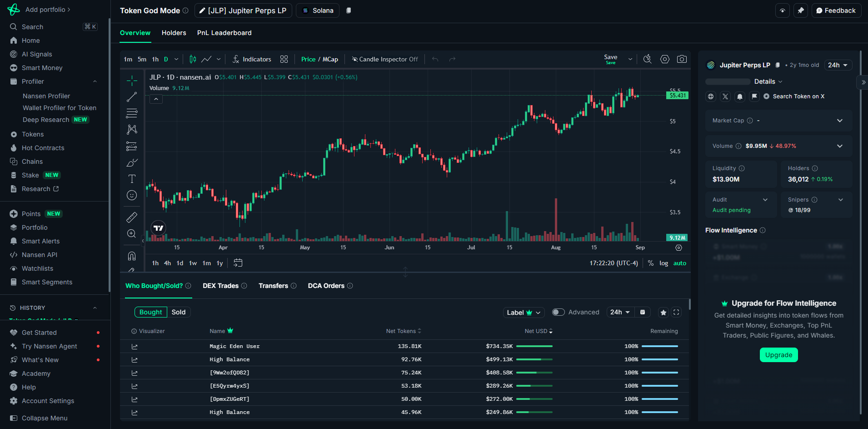Screen dimensions: 868x429
Task: Click the Upgrade for Flow Intelligence button
Action: (x=778, y=355)
